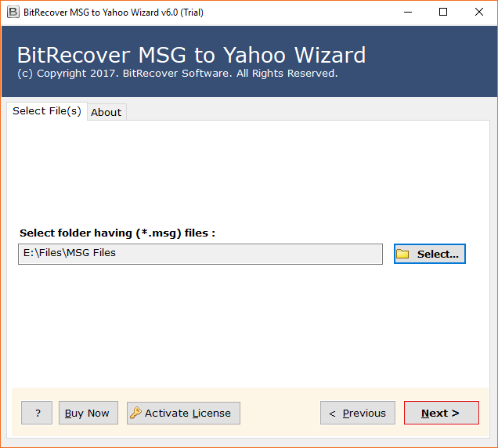Click the folder path input field
Screen dimensions: 498x448
(200, 254)
